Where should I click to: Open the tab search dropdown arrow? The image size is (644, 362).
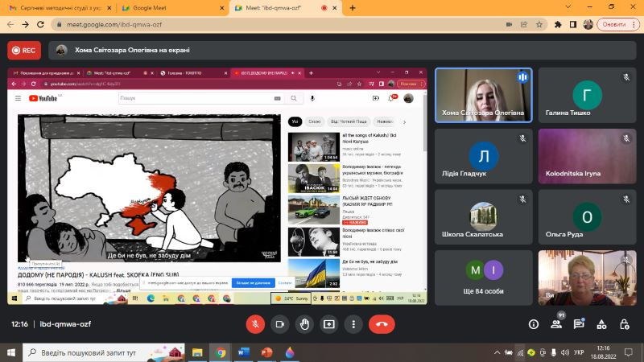tap(568, 7)
